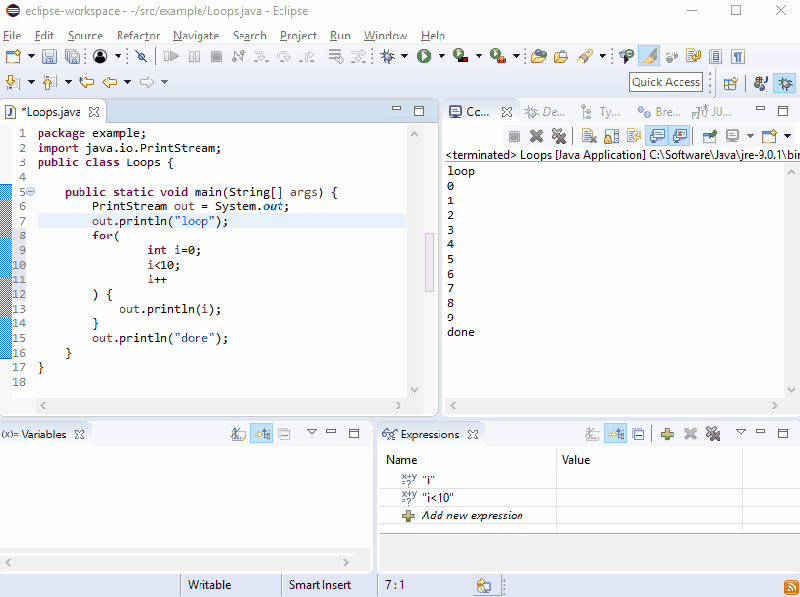This screenshot has width=800, height=597.
Task: Open dropdown arrow next to New icon
Action: click(x=31, y=56)
